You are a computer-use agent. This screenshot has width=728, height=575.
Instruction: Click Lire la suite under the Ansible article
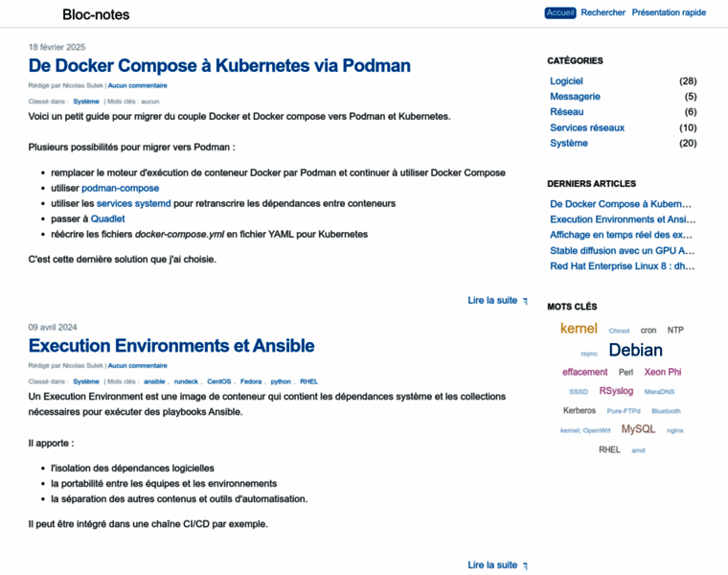492,564
